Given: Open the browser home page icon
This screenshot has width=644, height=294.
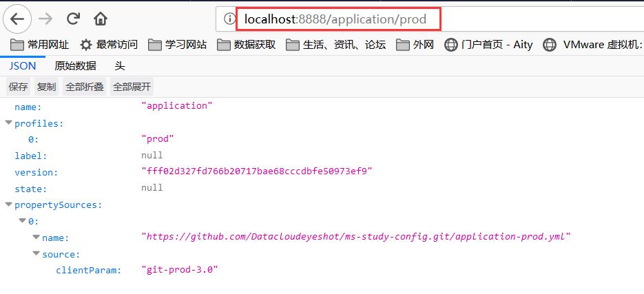Looking at the screenshot, I should [x=100, y=19].
